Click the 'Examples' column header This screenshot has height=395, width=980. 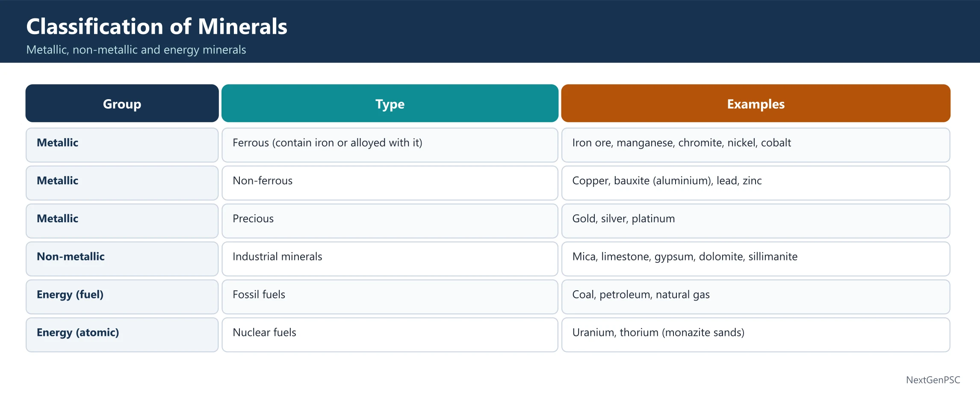tap(756, 103)
